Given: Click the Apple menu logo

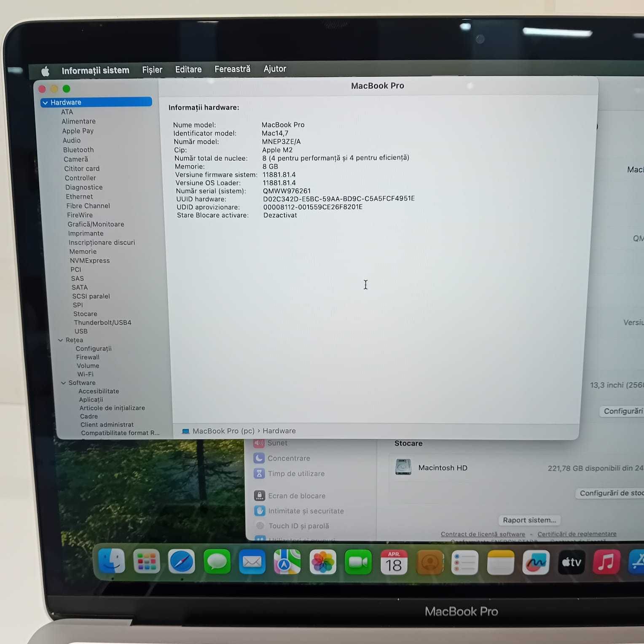Looking at the screenshot, I should point(45,71).
